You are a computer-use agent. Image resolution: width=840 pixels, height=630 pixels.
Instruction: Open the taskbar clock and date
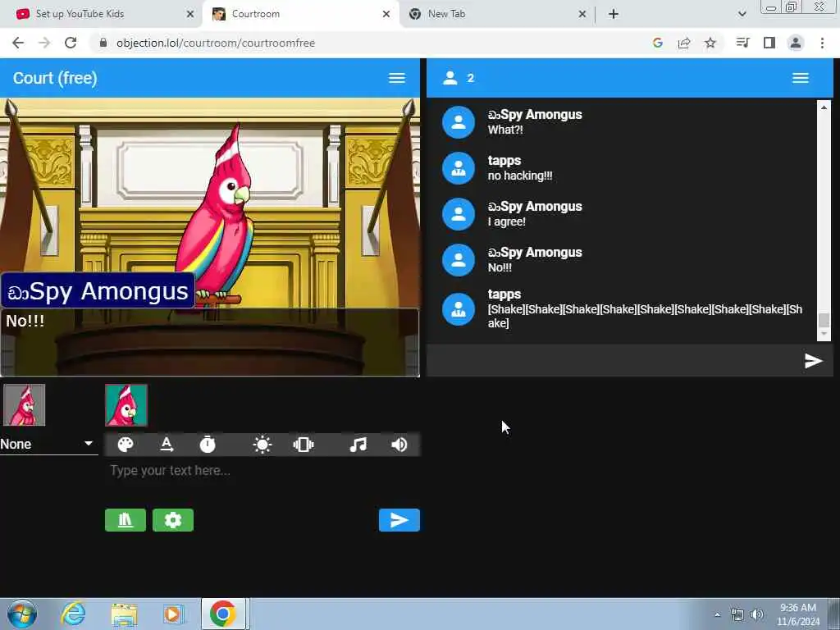click(x=797, y=614)
